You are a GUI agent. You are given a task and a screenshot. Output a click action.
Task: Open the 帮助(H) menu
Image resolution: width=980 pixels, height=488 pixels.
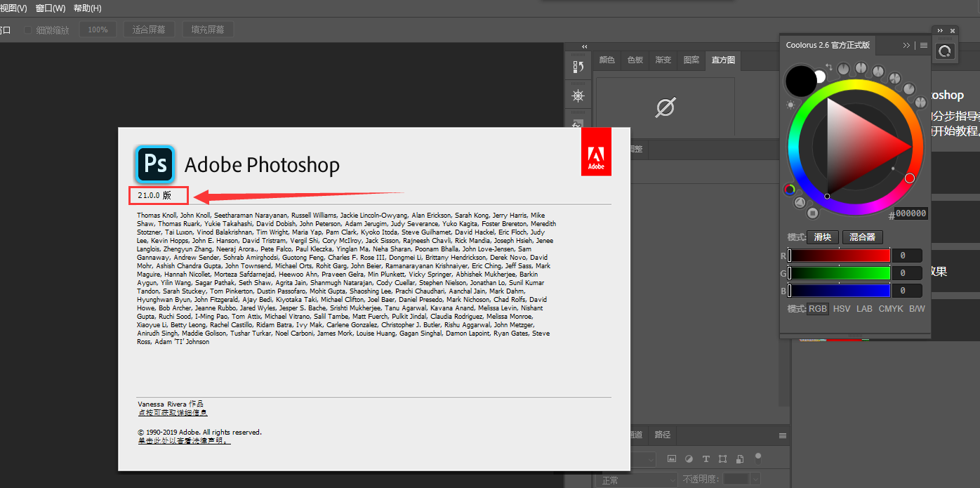point(88,8)
